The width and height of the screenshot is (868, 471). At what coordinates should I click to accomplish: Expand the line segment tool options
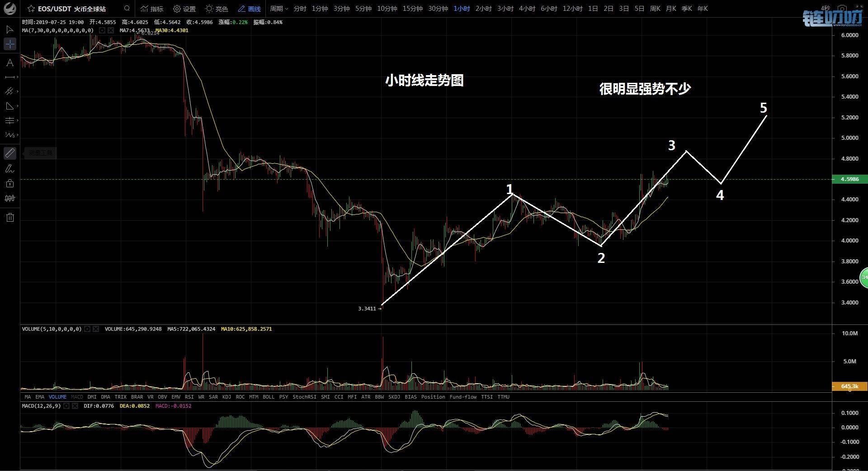[17, 77]
